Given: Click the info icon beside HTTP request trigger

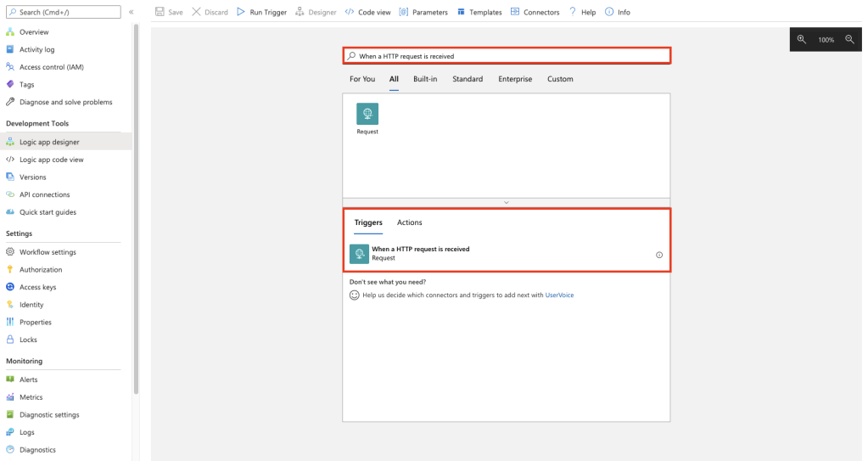Looking at the screenshot, I should pyautogui.click(x=659, y=255).
